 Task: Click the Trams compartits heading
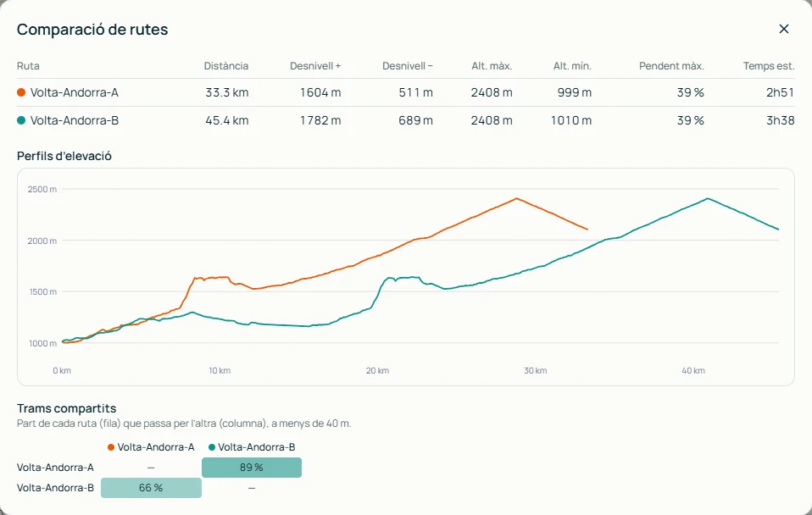(66, 408)
